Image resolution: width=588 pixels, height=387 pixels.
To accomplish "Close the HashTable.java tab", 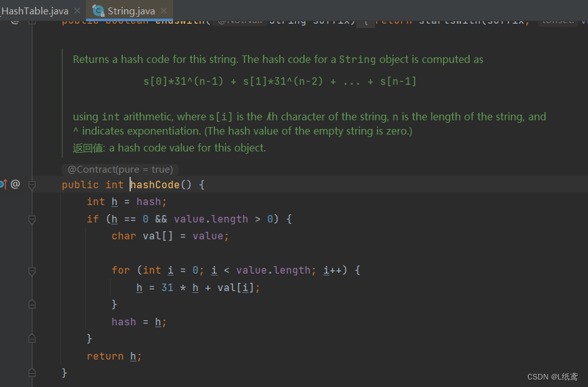I will click(x=77, y=11).
